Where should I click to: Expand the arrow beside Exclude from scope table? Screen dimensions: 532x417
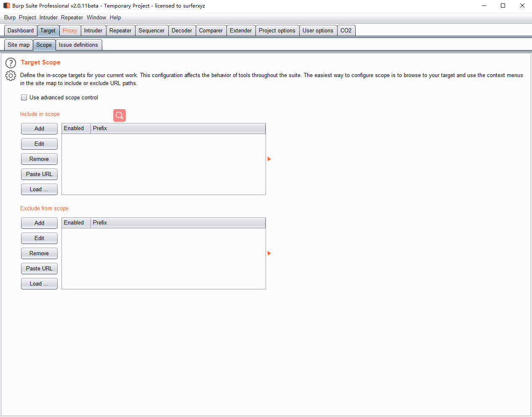269,253
